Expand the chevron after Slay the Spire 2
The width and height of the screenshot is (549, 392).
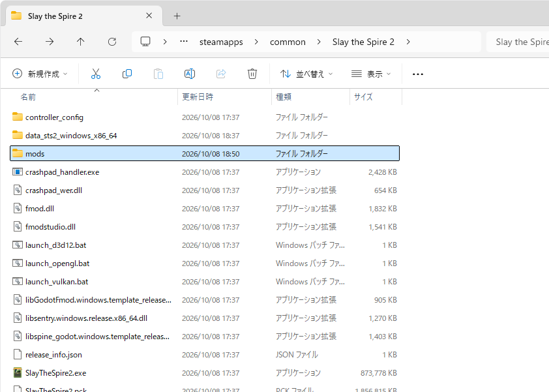tap(408, 42)
